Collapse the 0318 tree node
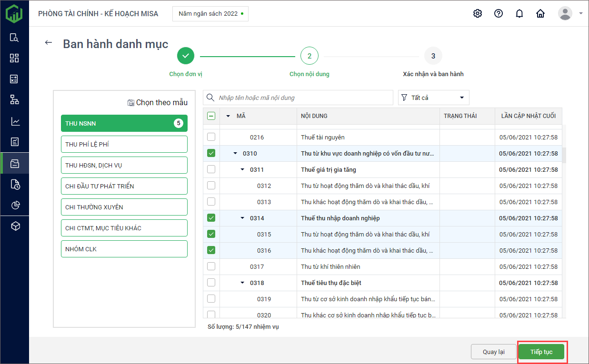589x364 pixels. tap(242, 283)
